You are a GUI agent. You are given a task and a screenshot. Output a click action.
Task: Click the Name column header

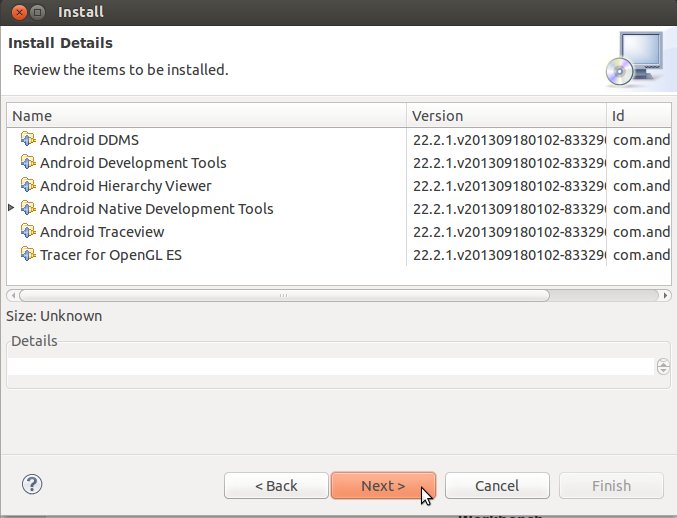click(x=206, y=116)
